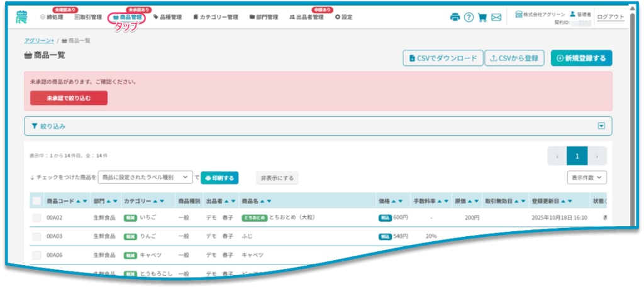This screenshot has height=289, width=644.
Task: Sort ascending by 価格 arrow
Action: point(394,202)
